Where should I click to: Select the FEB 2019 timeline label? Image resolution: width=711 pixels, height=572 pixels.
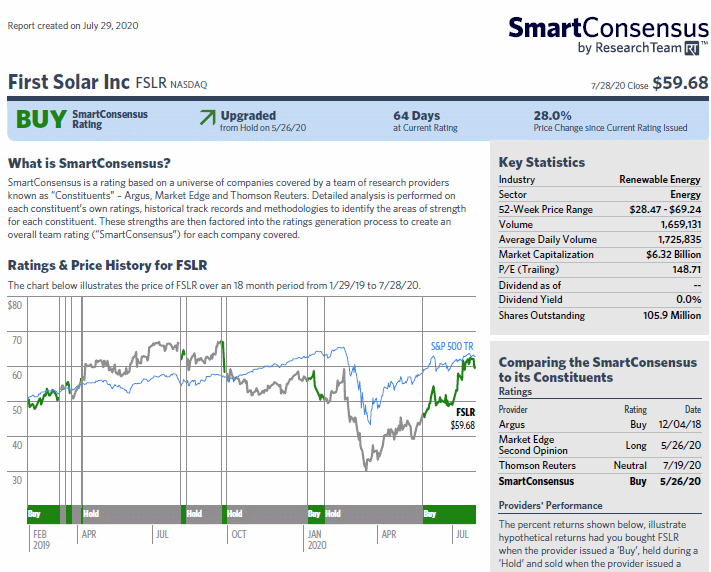[x=41, y=539]
